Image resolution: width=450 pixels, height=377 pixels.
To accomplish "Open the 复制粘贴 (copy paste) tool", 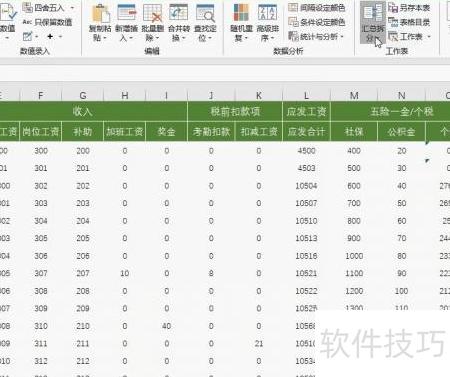I will click(x=100, y=23).
